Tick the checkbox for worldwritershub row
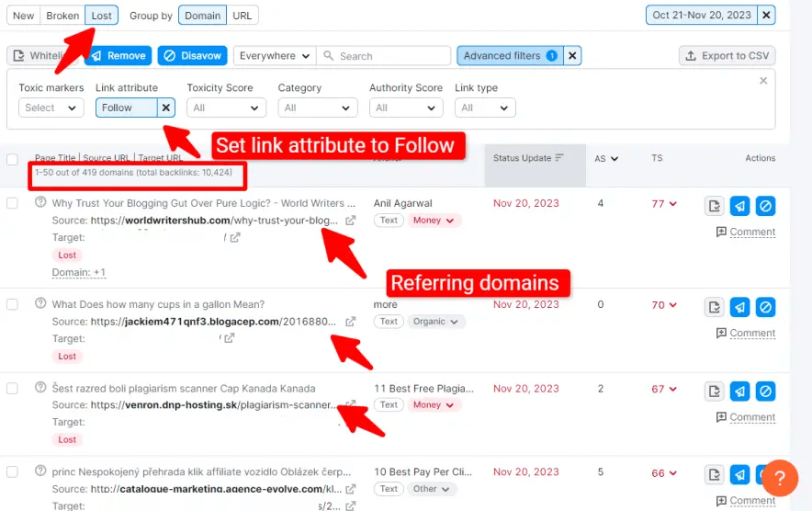This screenshot has height=511, width=812. [x=13, y=203]
